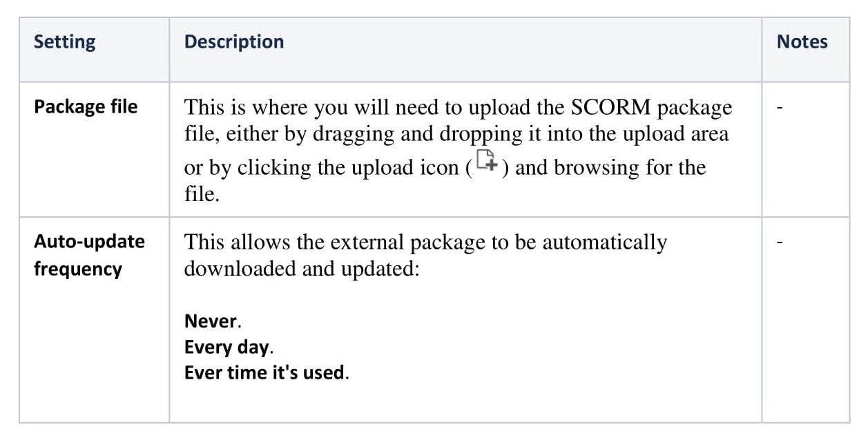Click the Notes column header

point(802,41)
